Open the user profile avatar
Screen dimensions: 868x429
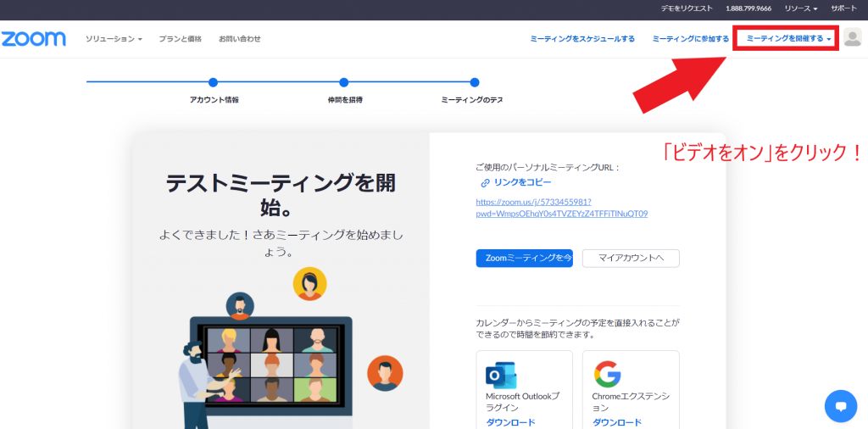click(853, 37)
